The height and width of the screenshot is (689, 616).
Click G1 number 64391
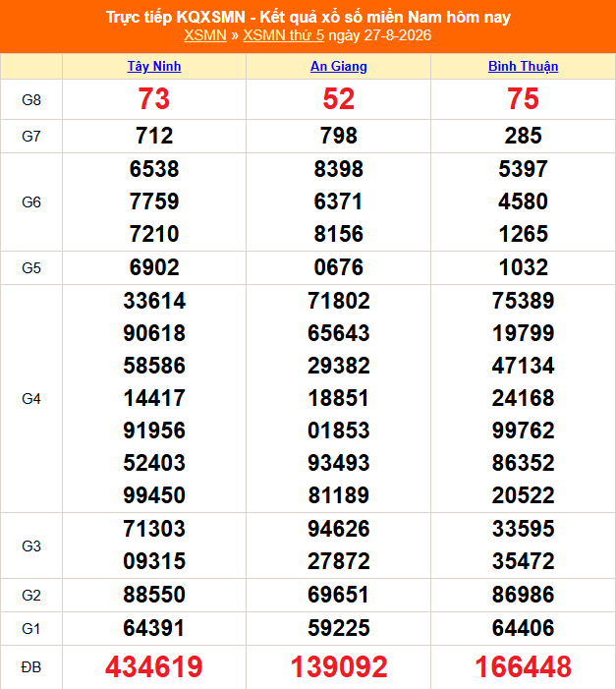click(x=154, y=628)
